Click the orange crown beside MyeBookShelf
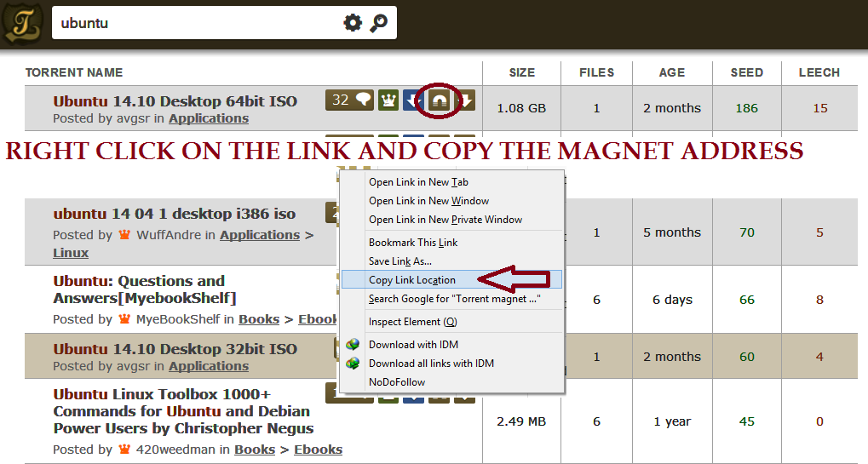The height and width of the screenshot is (464, 868). [x=124, y=318]
